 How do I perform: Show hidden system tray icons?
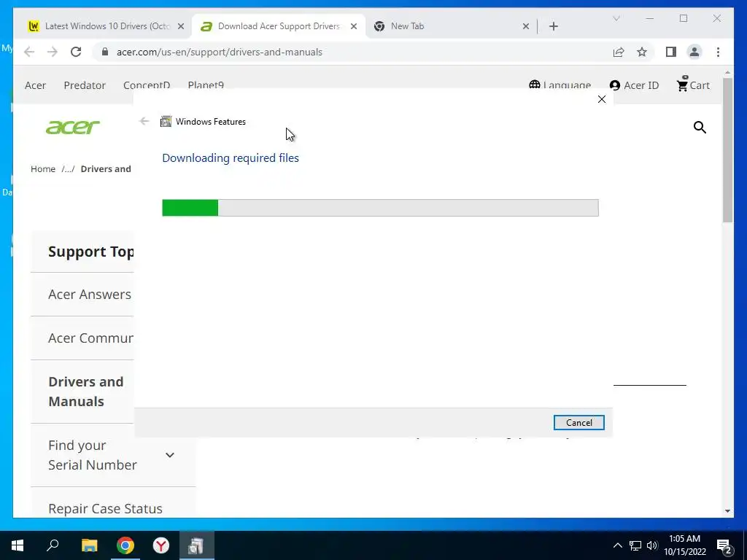(617, 545)
